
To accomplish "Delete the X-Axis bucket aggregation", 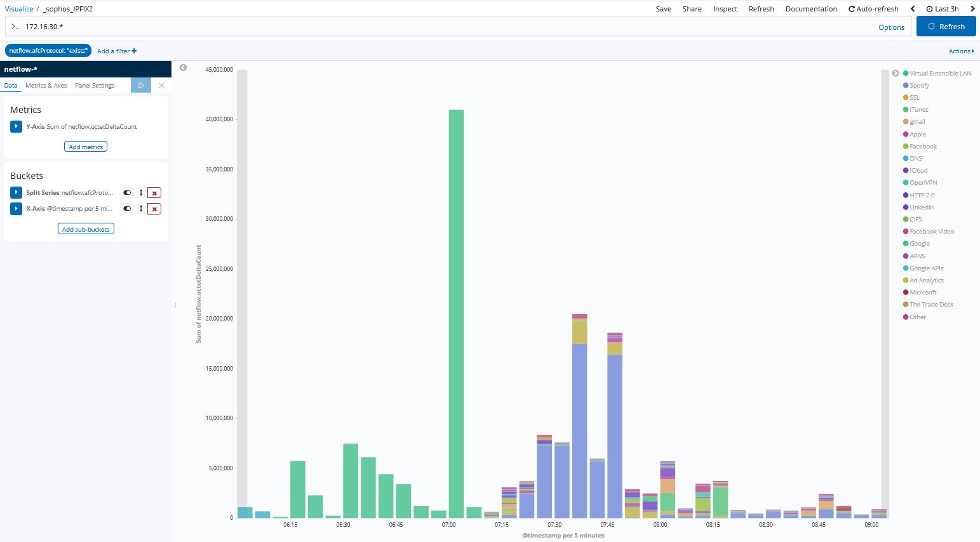I will [154, 209].
